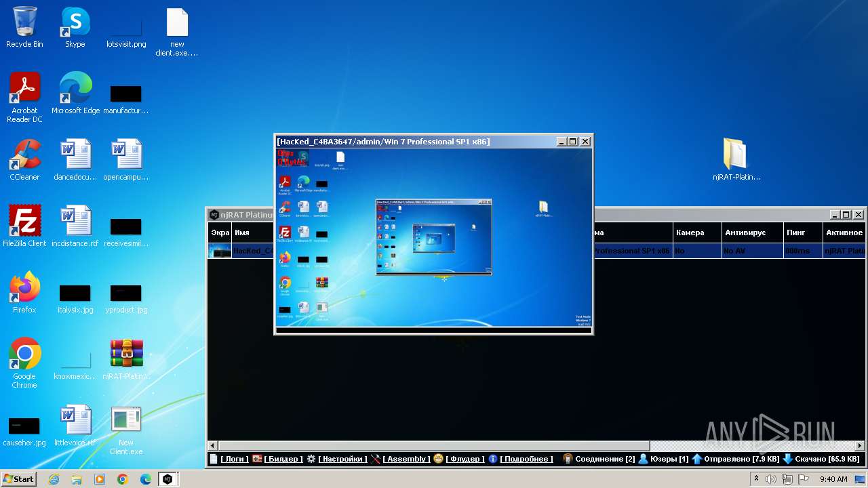868x488 pixels.
Task: Select the CCleaner desktop shortcut
Action: coord(24,160)
